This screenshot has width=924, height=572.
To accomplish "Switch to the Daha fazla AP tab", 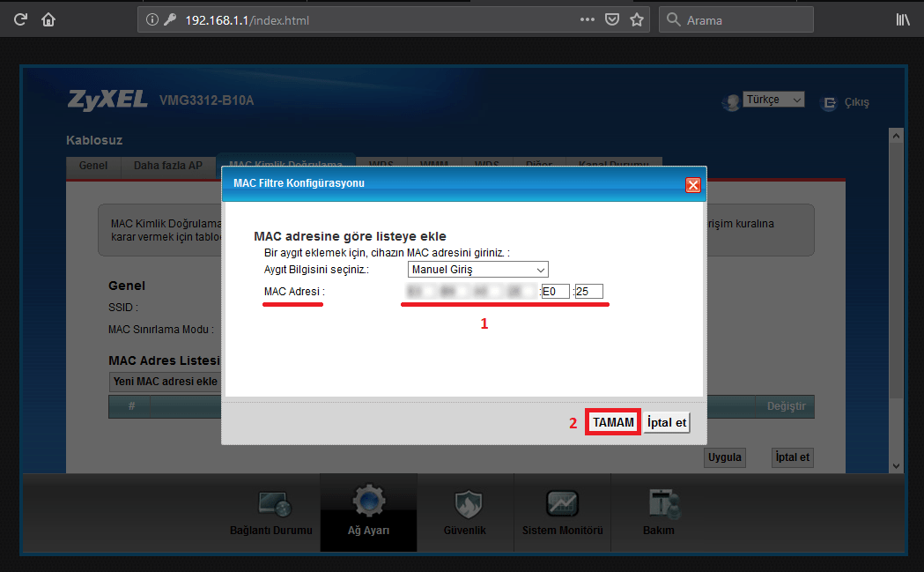I will tap(168, 166).
